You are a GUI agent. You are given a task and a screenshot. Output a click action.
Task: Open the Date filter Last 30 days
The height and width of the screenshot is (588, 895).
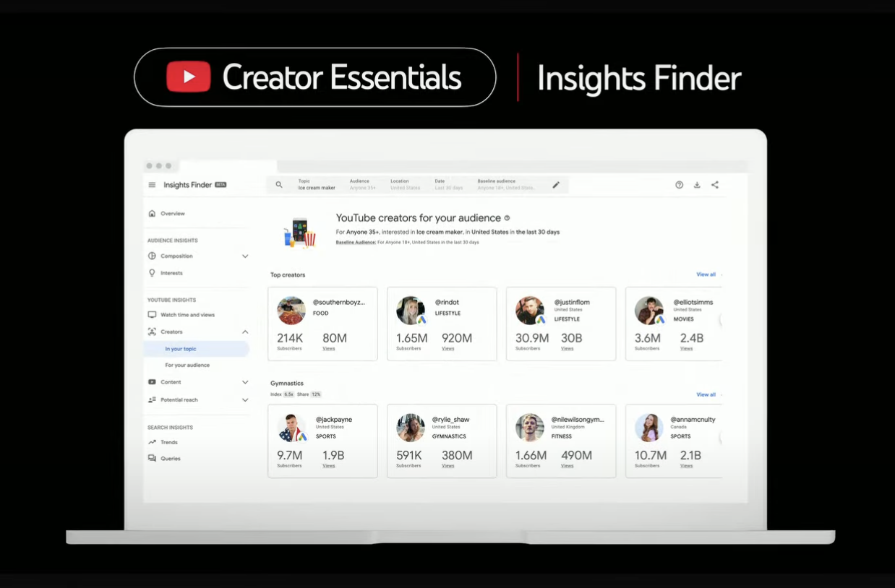pos(448,185)
